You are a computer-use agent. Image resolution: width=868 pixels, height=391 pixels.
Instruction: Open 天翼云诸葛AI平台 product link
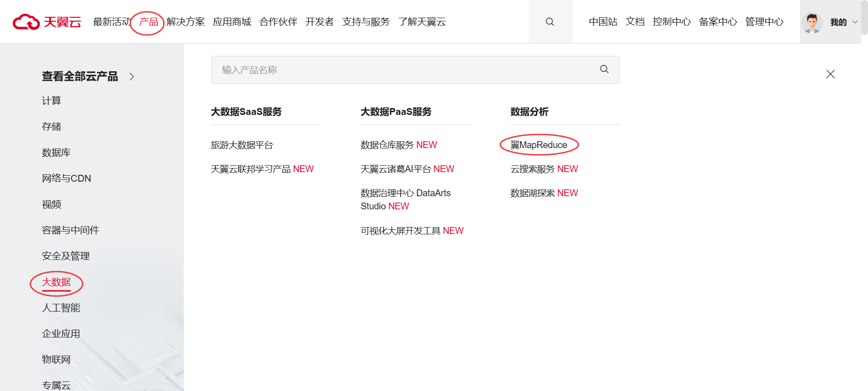click(x=407, y=169)
